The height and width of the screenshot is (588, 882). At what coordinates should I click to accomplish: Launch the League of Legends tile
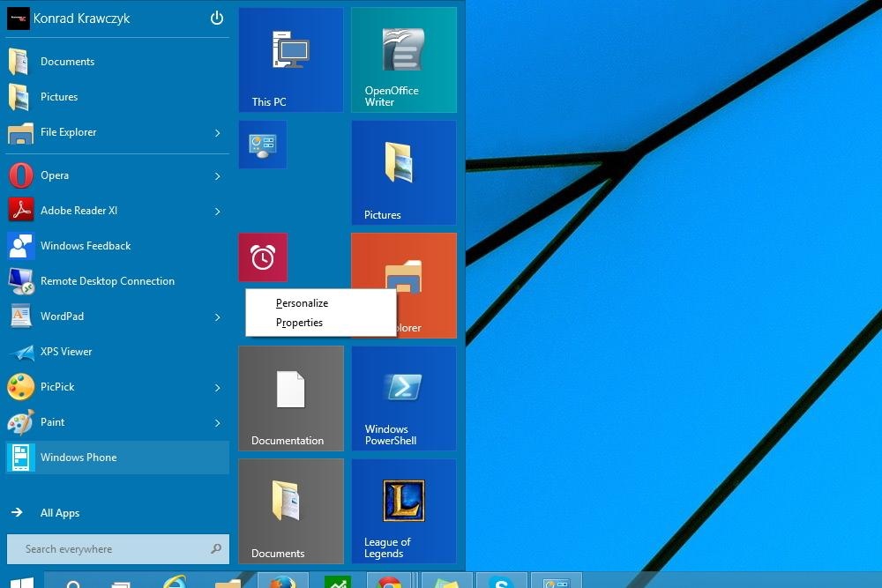click(404, 511)
